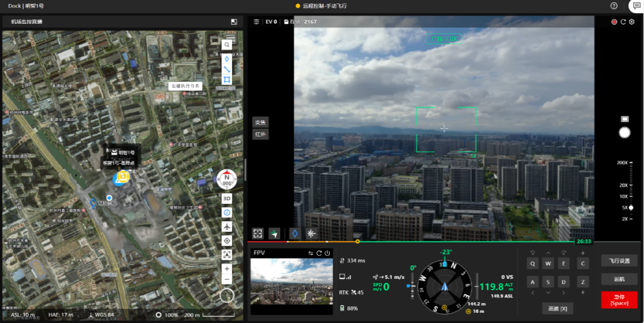Click the gimbal recenter star icon
Image resolution: width=644 pixels, height=323 pixels.
click(x=311, y=234)
